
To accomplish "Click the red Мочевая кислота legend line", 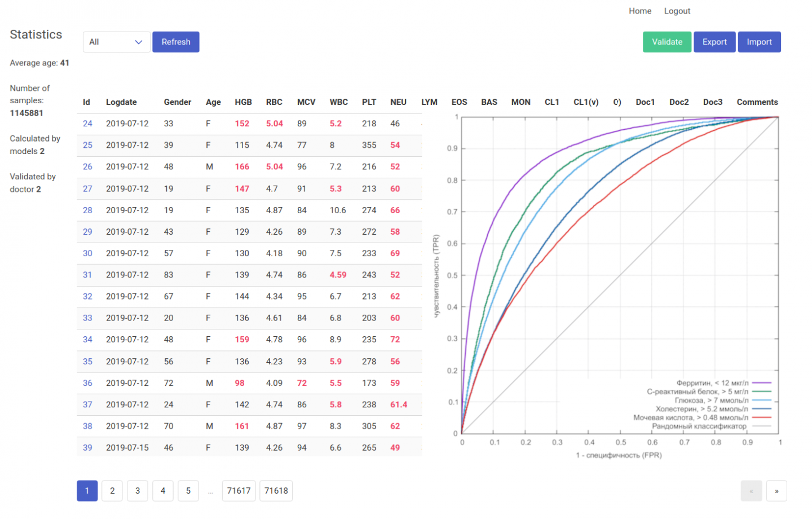I will pyautogui.click(x=762, y=417).
